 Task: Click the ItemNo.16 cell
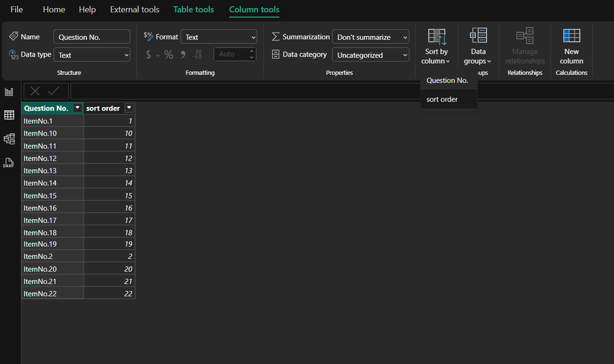(x=52, y=208)
